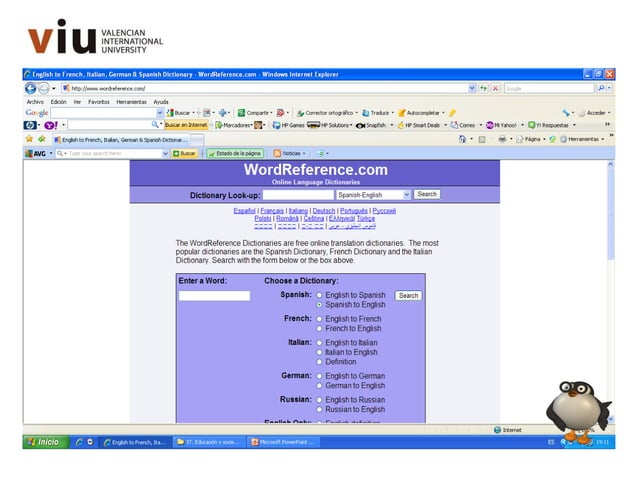Click the Google toolbar Buscar icon

coord(170,113)
